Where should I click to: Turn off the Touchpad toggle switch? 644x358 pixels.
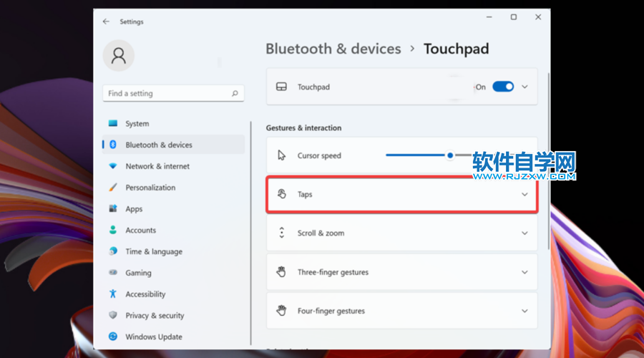click(x=503, y=87)
